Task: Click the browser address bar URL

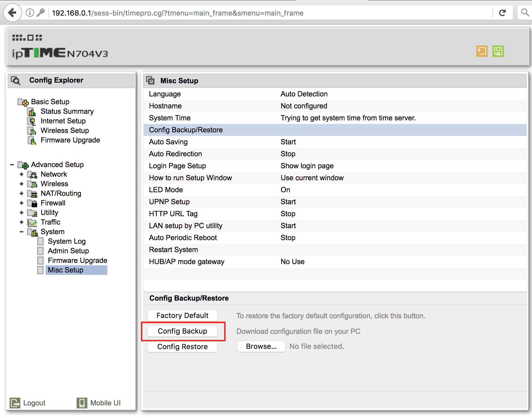Action: pos(178,13)
